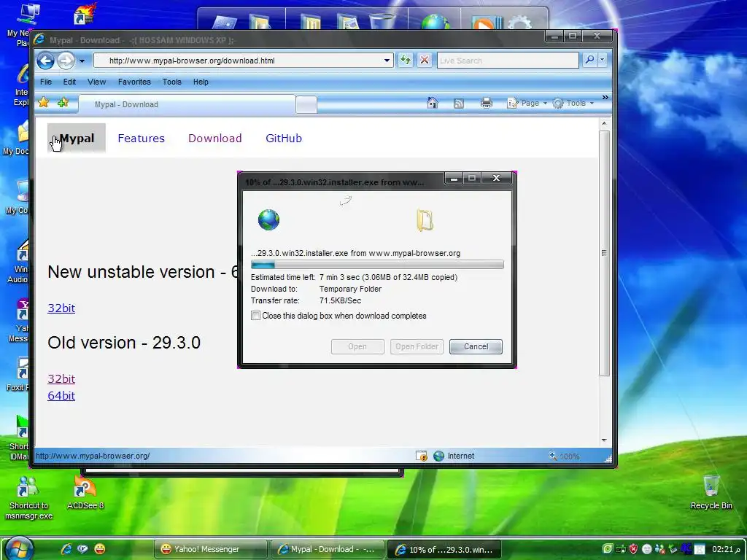The width and height of the screenshot is (747, 560).
Task: Click the Add to Favorites star-plus icon
Action: 63,102
